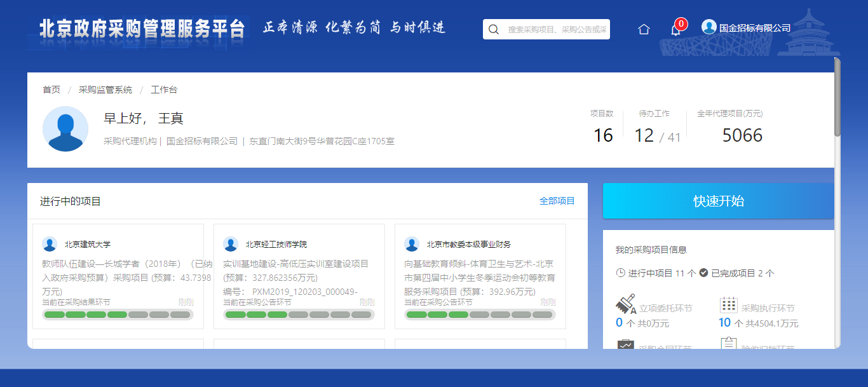This screenshot has height=387, width=868.
Task: Open 国金招标有限公司 account menu
Action: point(754,28)
